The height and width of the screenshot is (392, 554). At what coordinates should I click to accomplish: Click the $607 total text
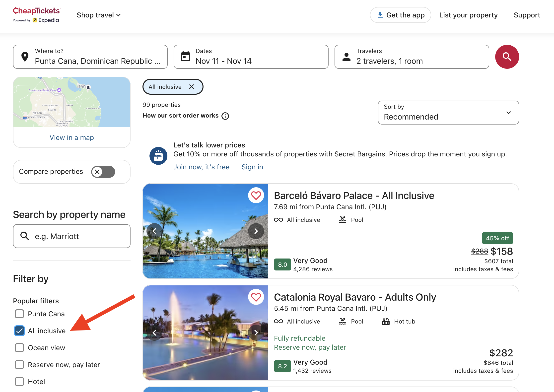[499, 261]
